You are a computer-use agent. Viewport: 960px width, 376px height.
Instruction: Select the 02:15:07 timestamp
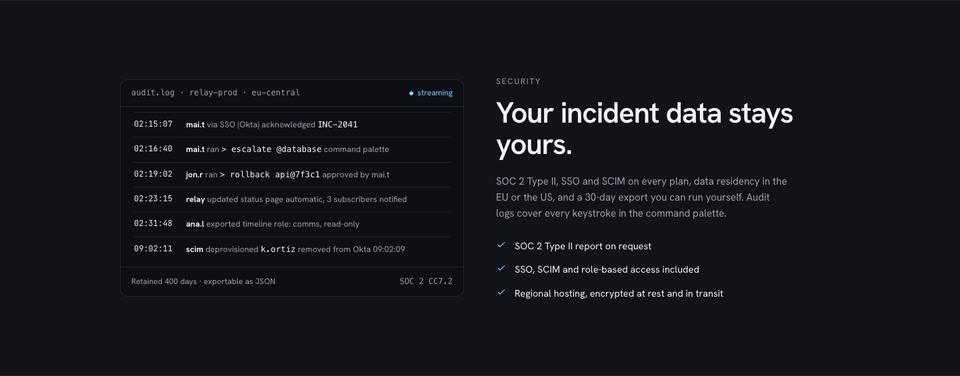pos(153,124)
